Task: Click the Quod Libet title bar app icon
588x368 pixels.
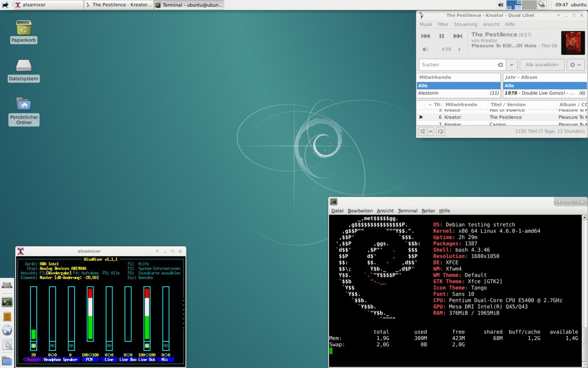Action: 422,15
